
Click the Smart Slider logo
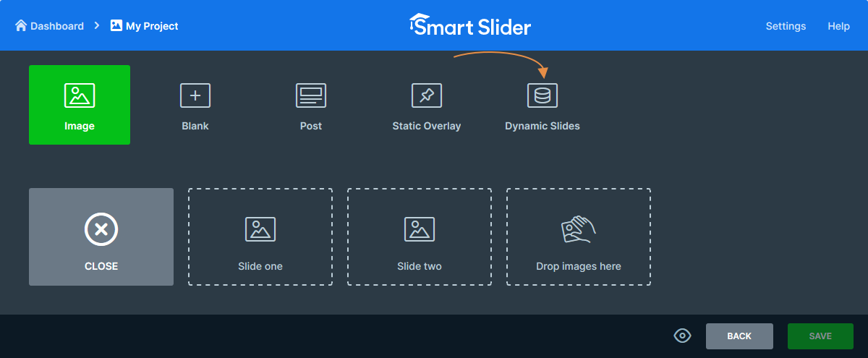469,25
